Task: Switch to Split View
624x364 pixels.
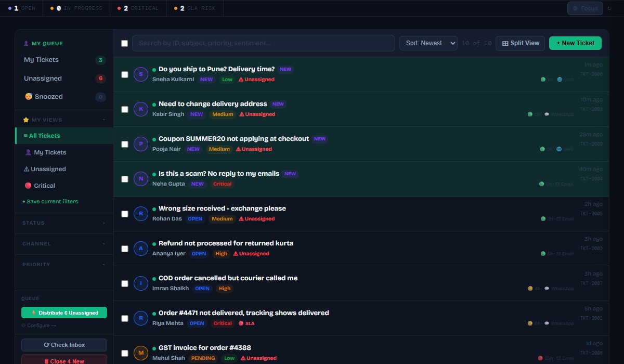Action: pos(521,43)
